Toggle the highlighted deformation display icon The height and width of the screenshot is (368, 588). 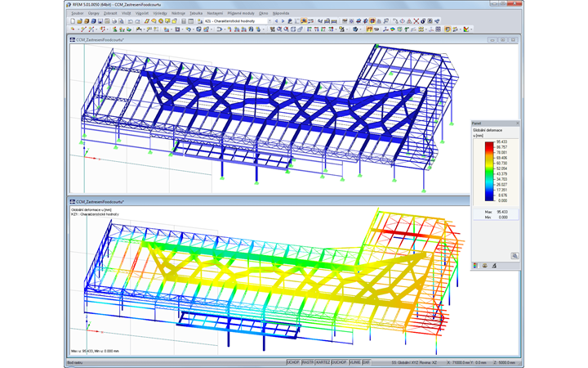(x=369, y=29)
